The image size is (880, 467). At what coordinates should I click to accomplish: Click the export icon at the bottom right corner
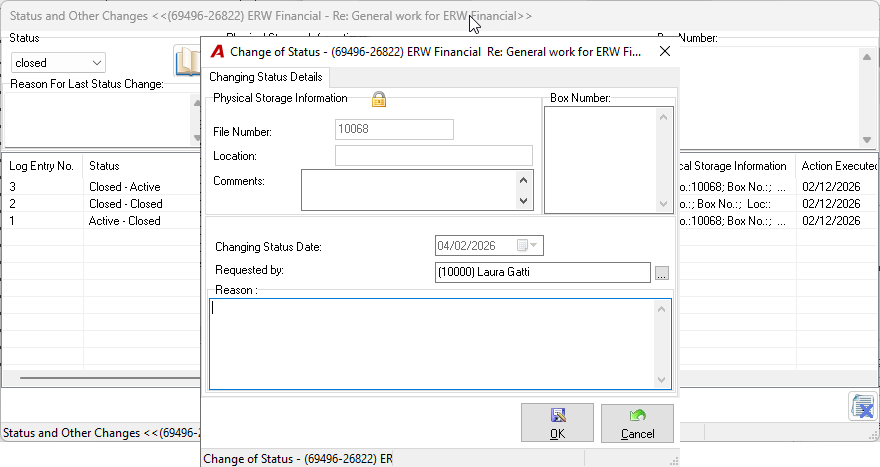pos(863,406)
